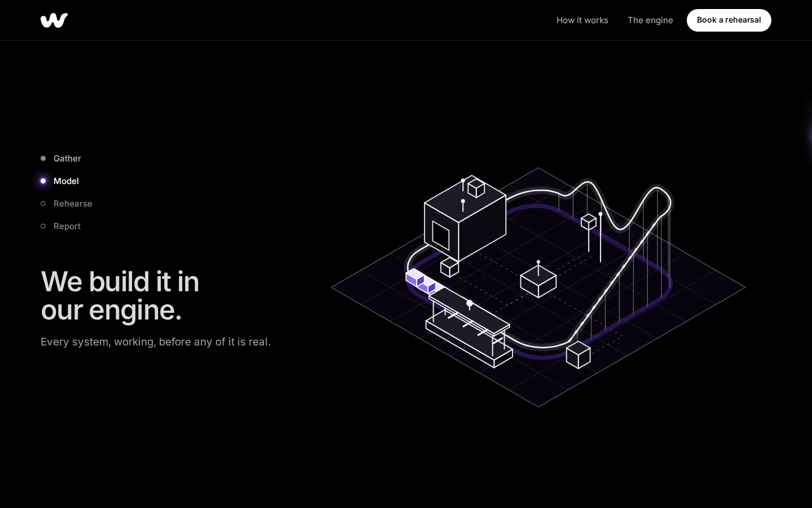The height and width of the screenshot is (508, 812).
Task: Switch to the Rehearse step
Action: click(x=67, y=204)
